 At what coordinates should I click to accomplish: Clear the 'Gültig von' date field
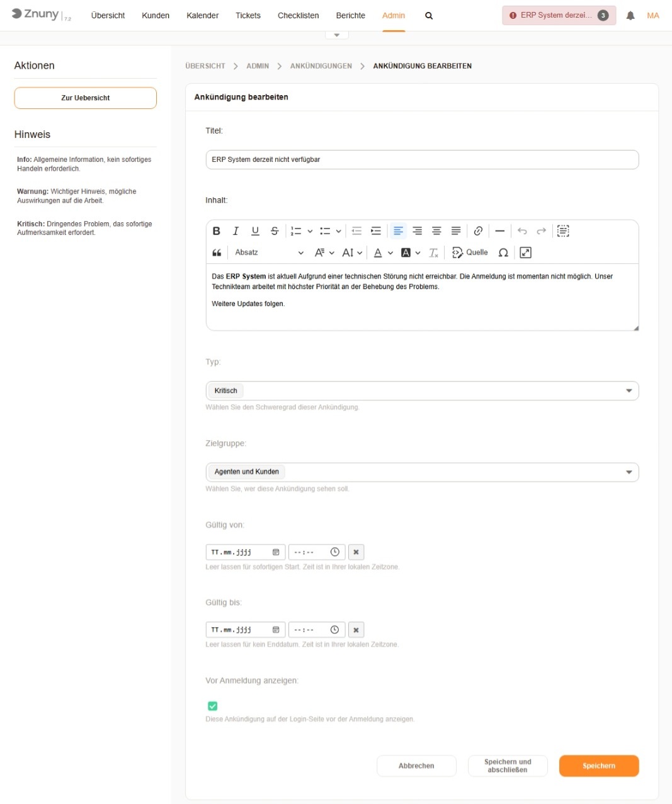pos(356,552)
